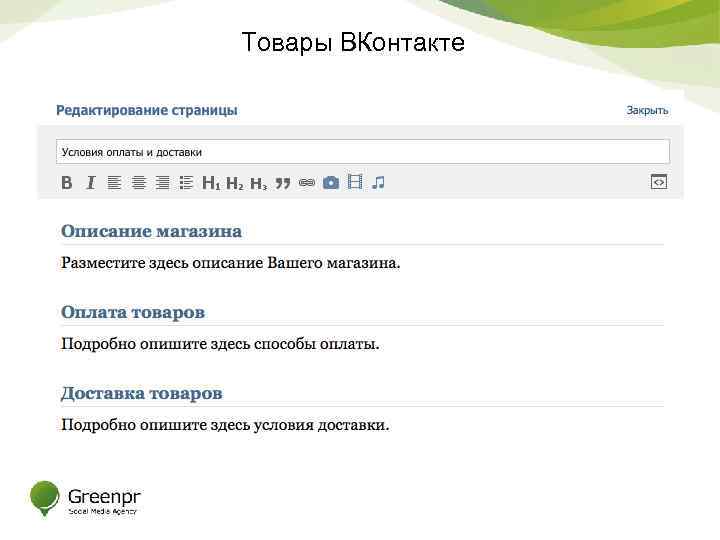Screen dimensions: 720x540
Task: Close the page editor via Закрыть
Action: [x=647, y=110]
